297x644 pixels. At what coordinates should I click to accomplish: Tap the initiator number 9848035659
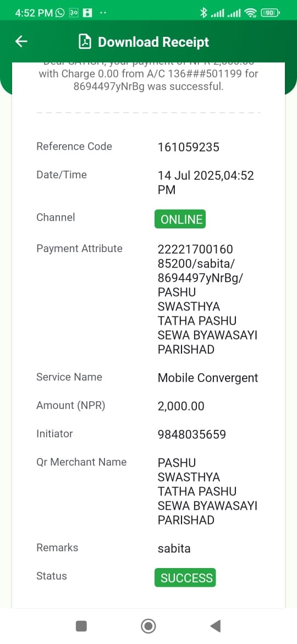coord(192,434)
